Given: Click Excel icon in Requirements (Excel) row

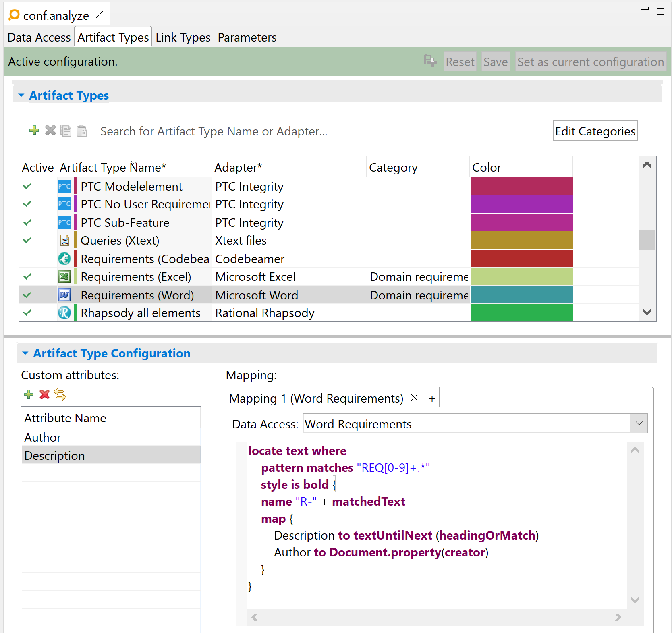Looking at the screenshot, I should click(64, 277).
